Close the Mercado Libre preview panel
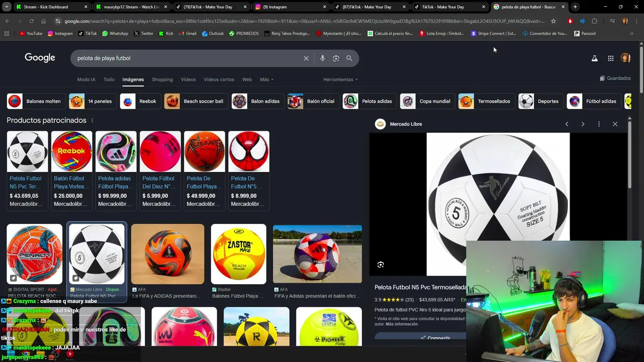644x362 pixels. click(x=615, y=124)
